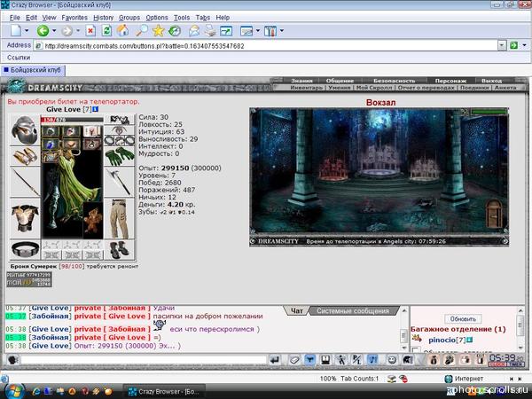Select the Бойцовский клуб browser tab
532x399 pixels.
point(33,70)
